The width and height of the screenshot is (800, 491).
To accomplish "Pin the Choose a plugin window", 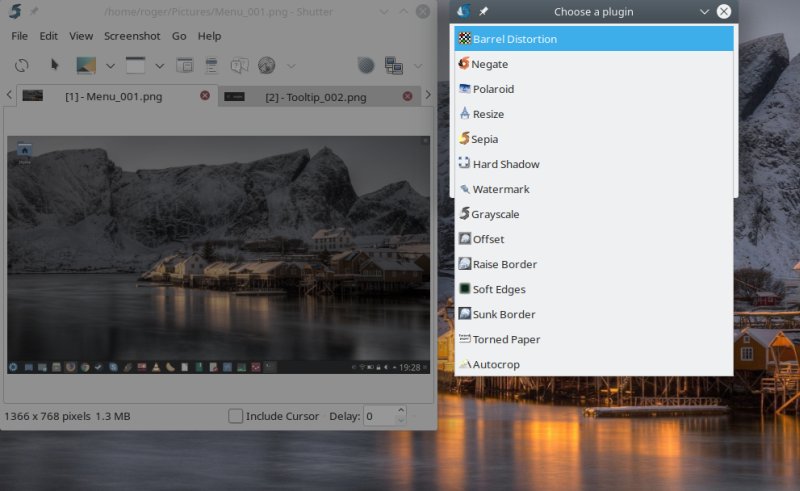I will [484, 12].
